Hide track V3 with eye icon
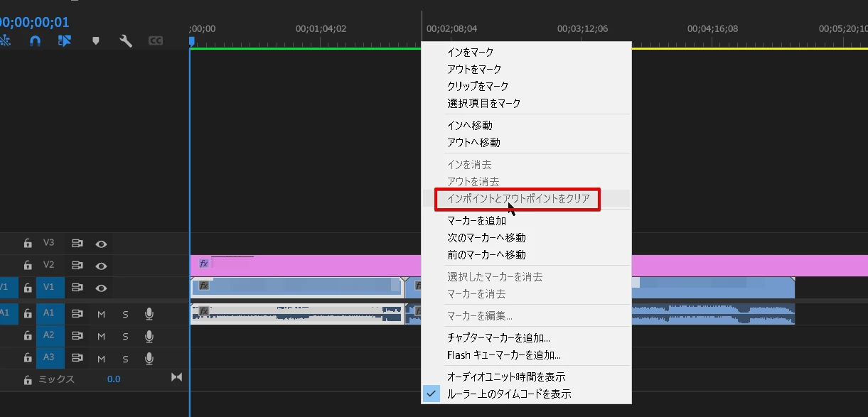This screenshot has width=868, height=417. tap(102, 244)
